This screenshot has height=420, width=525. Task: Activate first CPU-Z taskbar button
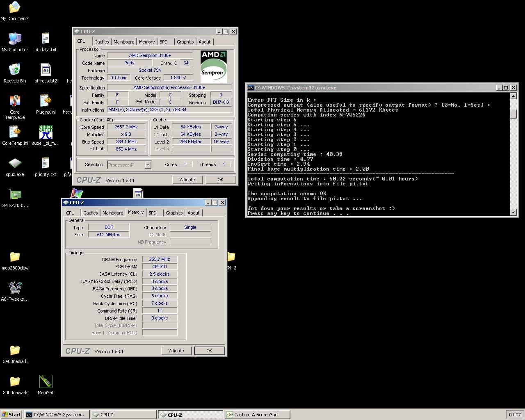[123, 415]
